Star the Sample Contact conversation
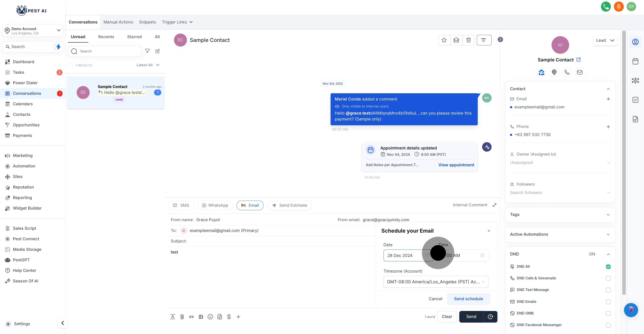The image size is (644, 334). click(444, 40)
